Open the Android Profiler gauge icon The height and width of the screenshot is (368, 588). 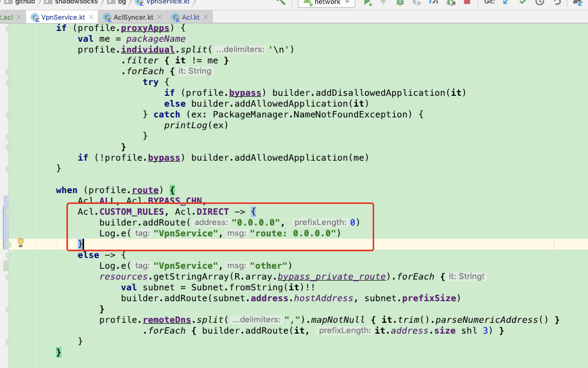pyautogui.click(x=434, y=2)
